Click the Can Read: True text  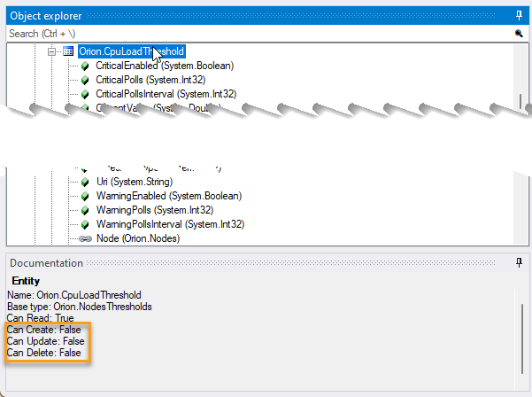[x=41, y=318]
